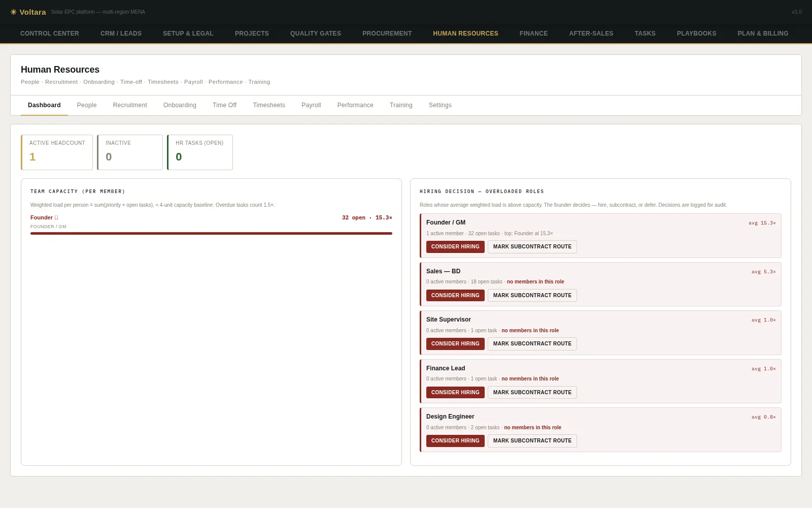Click the Founder capacity load bar
Image resolution: width=812 pixels, height=508 pixels.
(x=211, y=234)
